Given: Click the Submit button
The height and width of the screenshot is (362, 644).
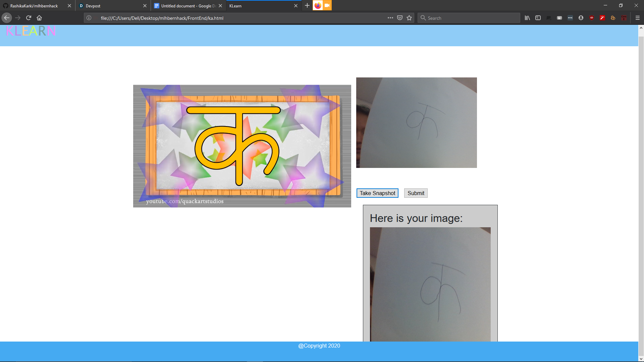Looking at the screenshot, I should [x=416, y=193].
